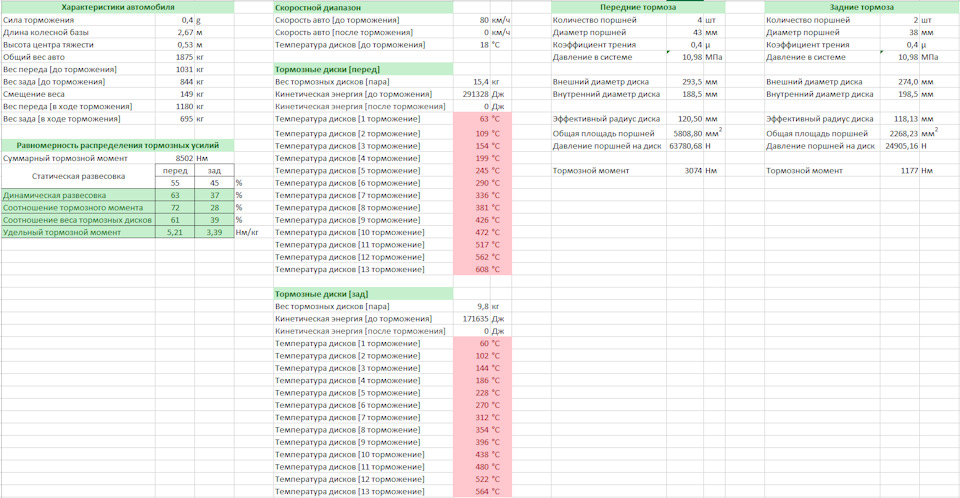Click the 'Удельный тормозной момент' label cell
Image resolution: width=960 pixels, height=498 pixels.
pyautogui.click(x=78, y=232)
